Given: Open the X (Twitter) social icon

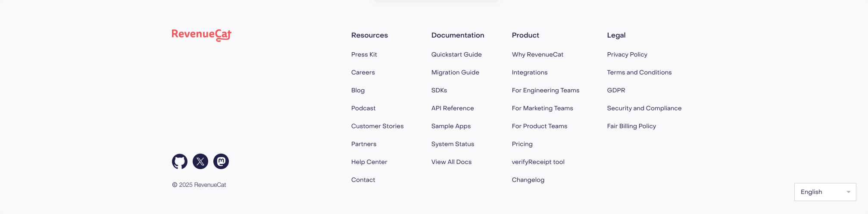Looking at the screenshot, I should [200, 161].
